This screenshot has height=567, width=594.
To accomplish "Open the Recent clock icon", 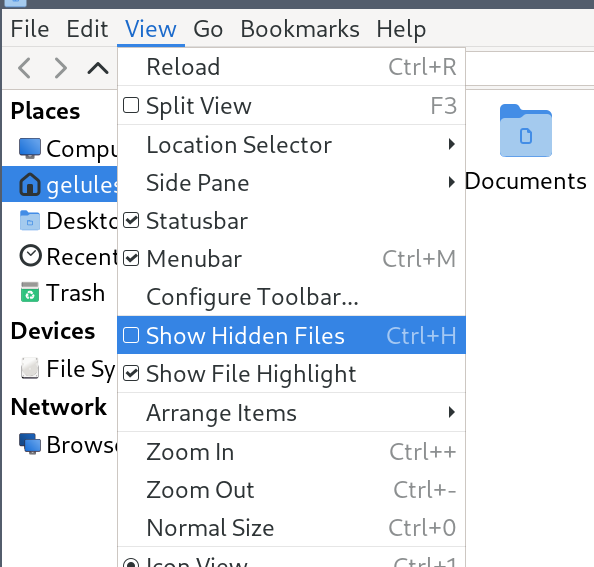I will point(30,256).
